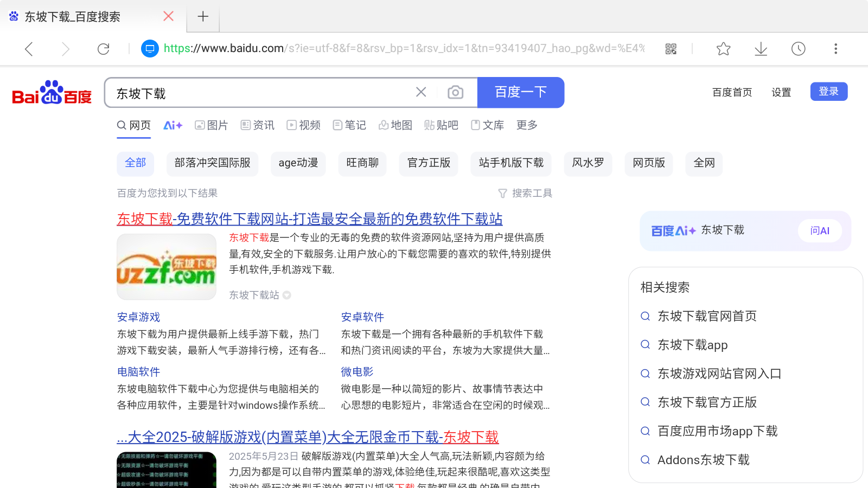Open the 东坡下载-免费软件下载网站 result title

[310, 219]
